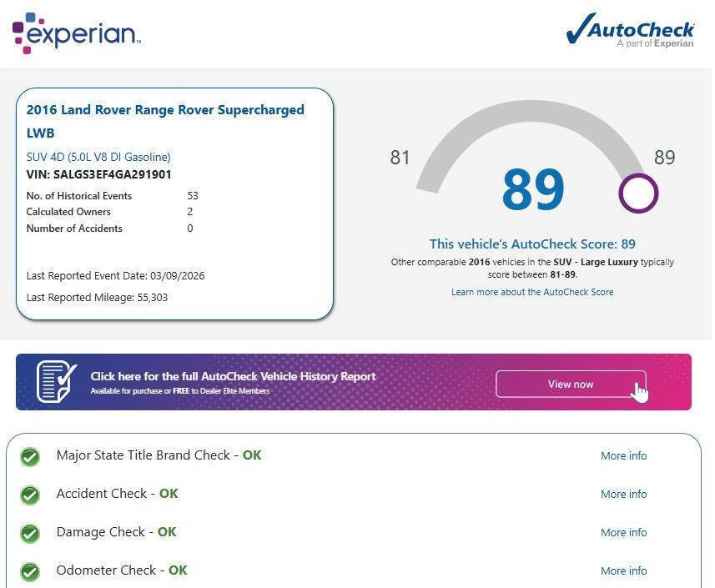Click the Odometer Check - OK text
This screenshot has width=715, height=588.
pos(122,570)
